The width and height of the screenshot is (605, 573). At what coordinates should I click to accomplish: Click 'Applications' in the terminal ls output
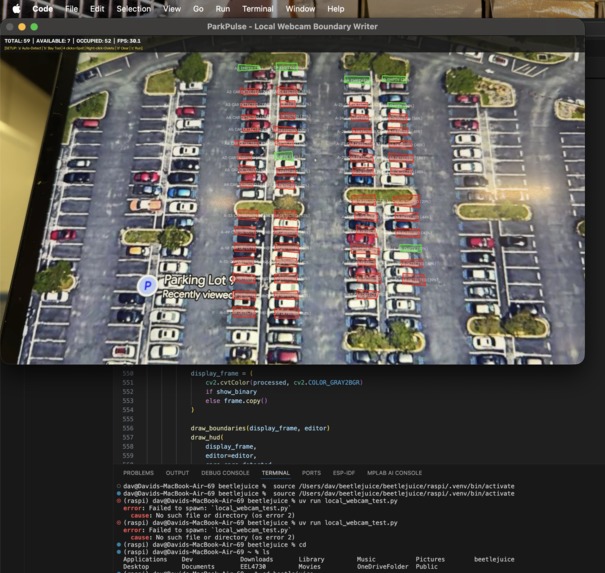(x=145, y=559)
